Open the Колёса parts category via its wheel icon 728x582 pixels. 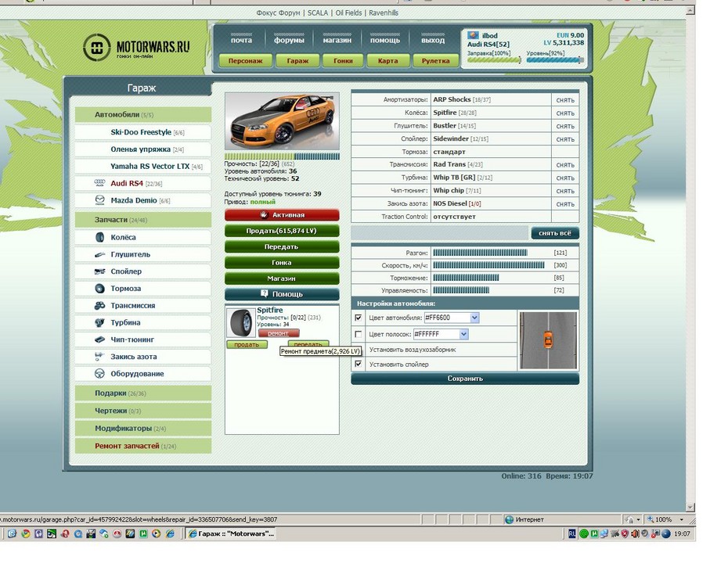point(100,237)
